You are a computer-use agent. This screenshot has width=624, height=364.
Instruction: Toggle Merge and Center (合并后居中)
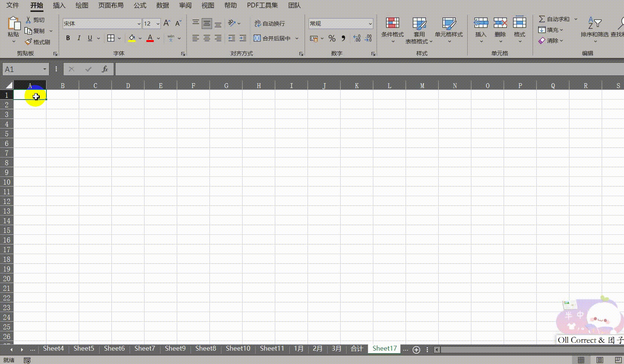pyautogui.click(x=272, y=38)
